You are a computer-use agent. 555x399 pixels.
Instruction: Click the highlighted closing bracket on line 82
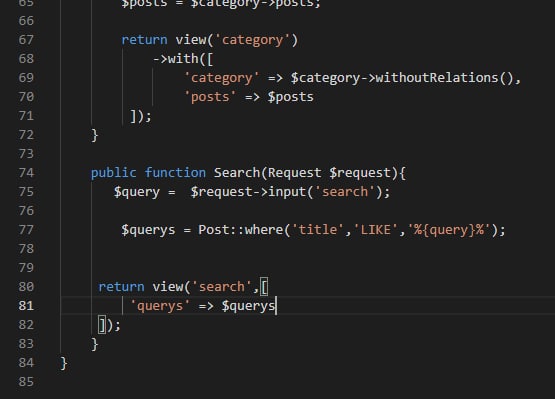point(102,325)
